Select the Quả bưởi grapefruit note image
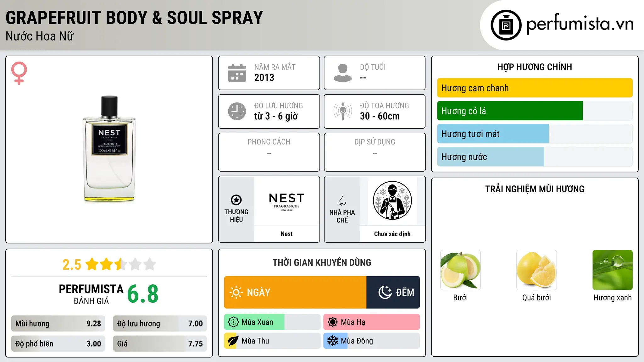The image size is (644, 362). click(x=536, y=270)
